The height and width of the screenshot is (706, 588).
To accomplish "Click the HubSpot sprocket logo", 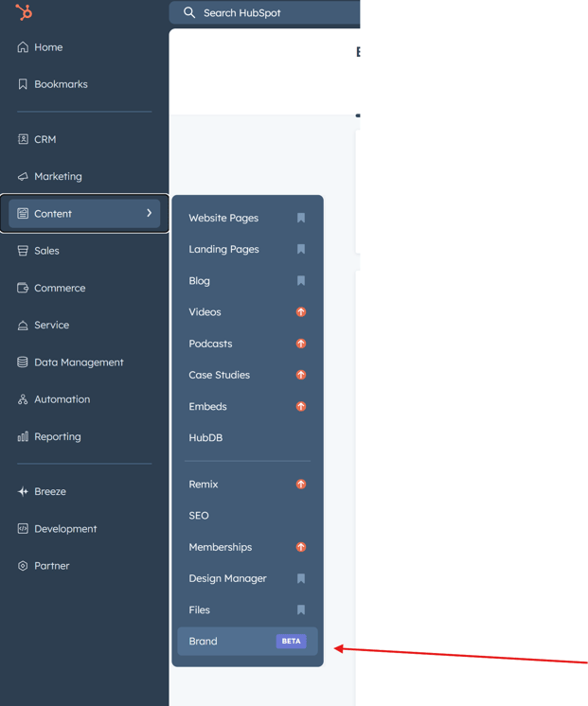I will (24, 11).
